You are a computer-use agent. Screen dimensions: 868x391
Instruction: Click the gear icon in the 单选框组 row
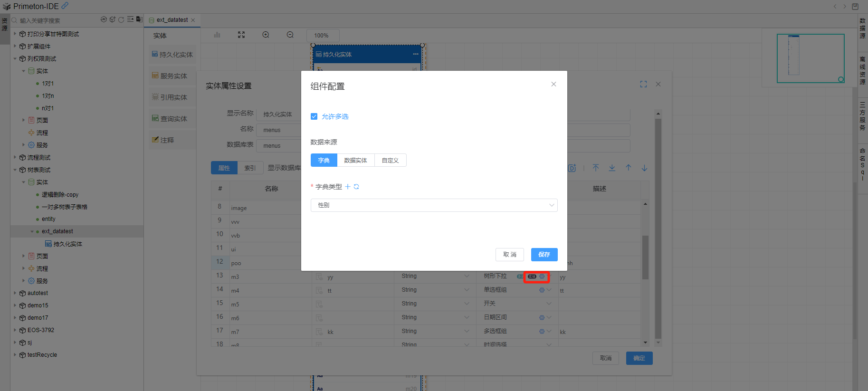(x=542, y=290)
